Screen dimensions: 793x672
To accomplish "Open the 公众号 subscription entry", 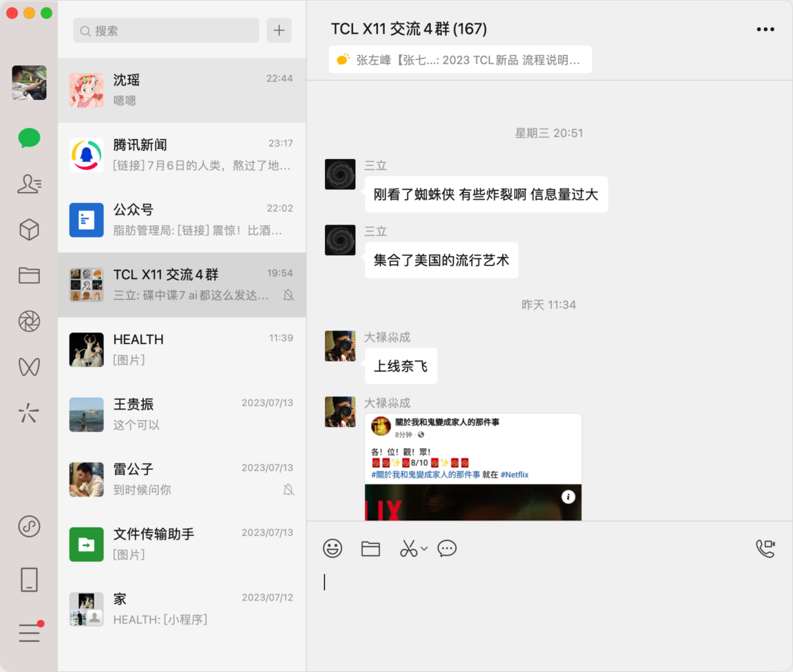I will click(182, 220).
